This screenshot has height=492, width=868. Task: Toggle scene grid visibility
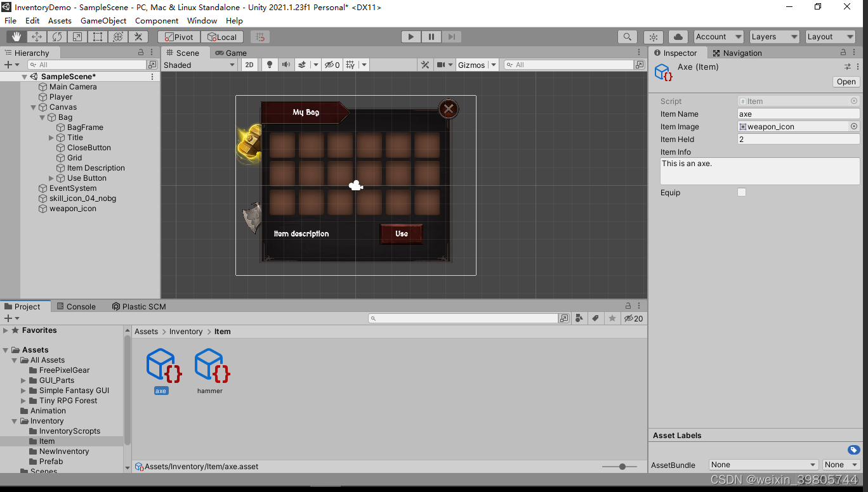click(x=350, y=65)
